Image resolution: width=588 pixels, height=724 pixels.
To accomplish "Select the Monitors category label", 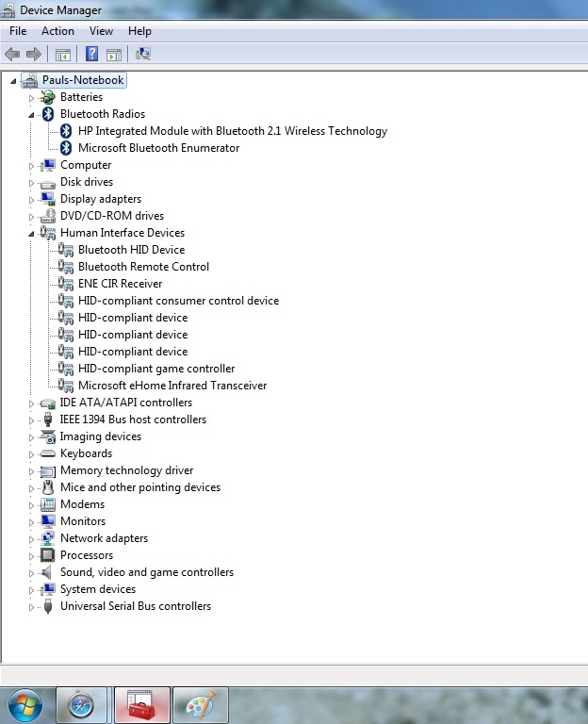I will [x=83, y=521].
